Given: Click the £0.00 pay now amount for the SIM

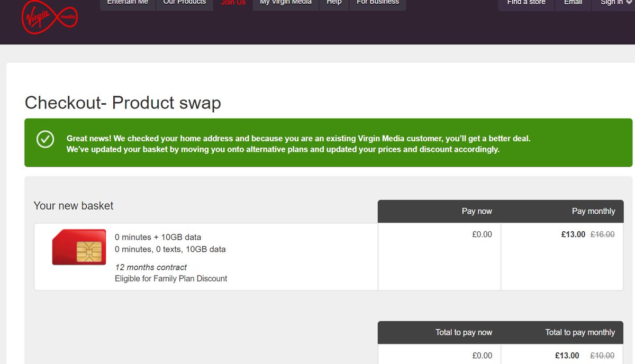Looking at the screenshot, I should (x=482, y=234).
